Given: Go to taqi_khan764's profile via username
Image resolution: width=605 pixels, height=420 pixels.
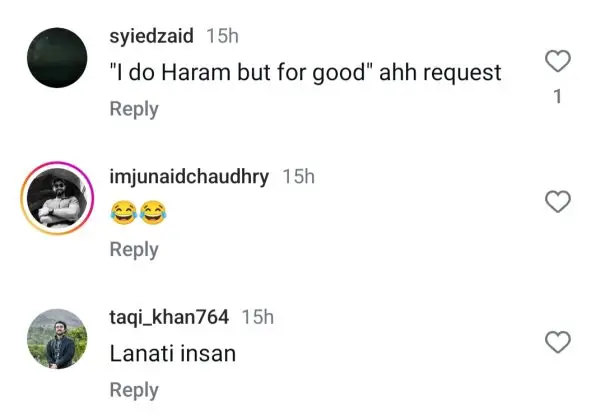Looking at the screenshot, I should [169, 317].
